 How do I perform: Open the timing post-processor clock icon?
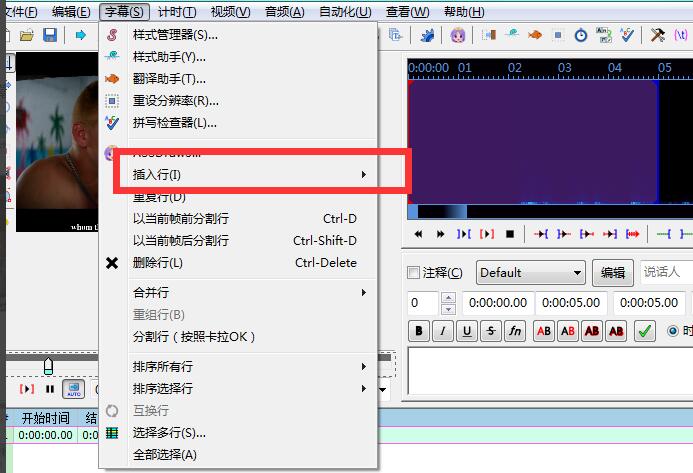coord(581,35)
